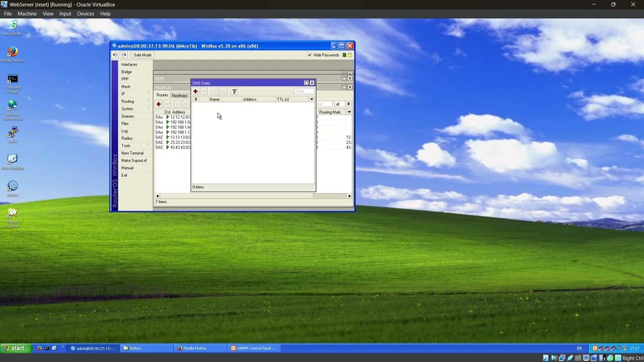Click the DNS Static Find field
644x362 pixels.
(304, 91)
